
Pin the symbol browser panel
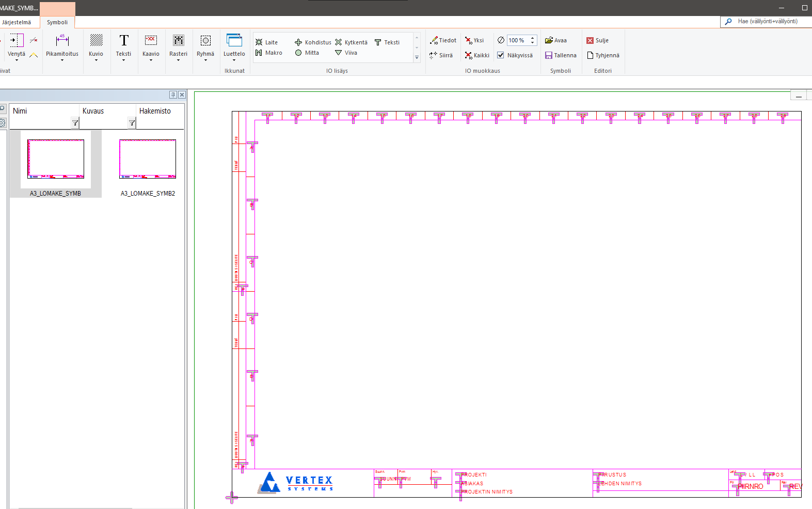click(173, 95)
